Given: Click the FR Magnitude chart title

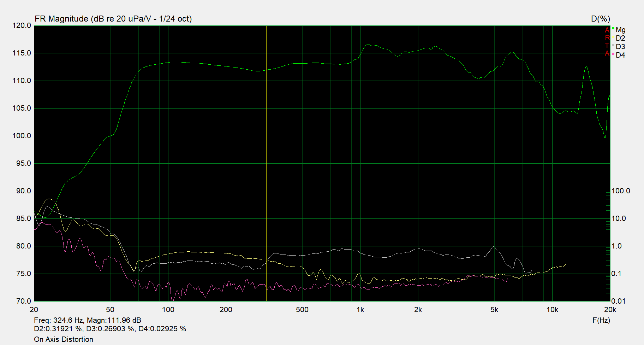Looking at the screenshot, I should click(x=113, y=19).
